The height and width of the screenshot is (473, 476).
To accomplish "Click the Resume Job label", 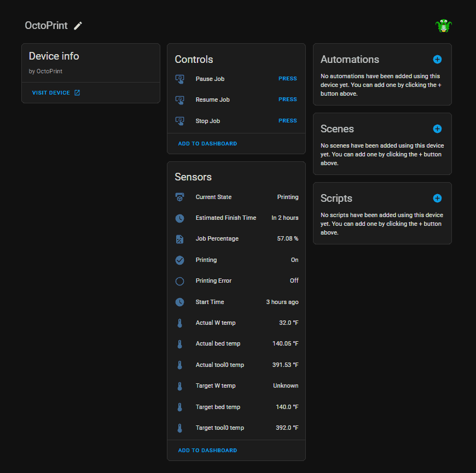I will (212, 100).
